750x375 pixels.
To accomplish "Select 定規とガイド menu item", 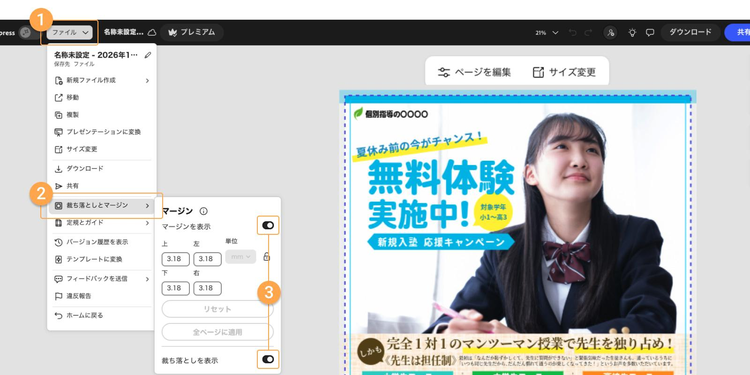I will click(x=101, y=223).
